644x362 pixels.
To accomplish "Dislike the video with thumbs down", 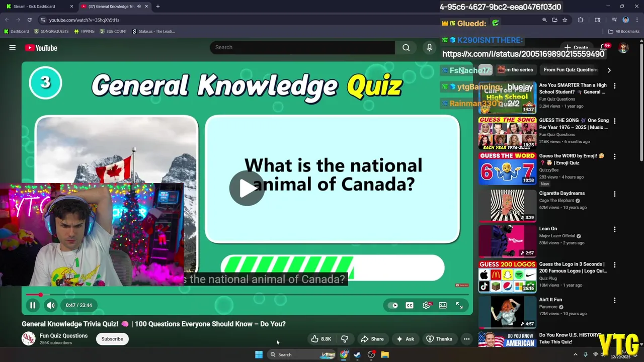I will (345, 339).
